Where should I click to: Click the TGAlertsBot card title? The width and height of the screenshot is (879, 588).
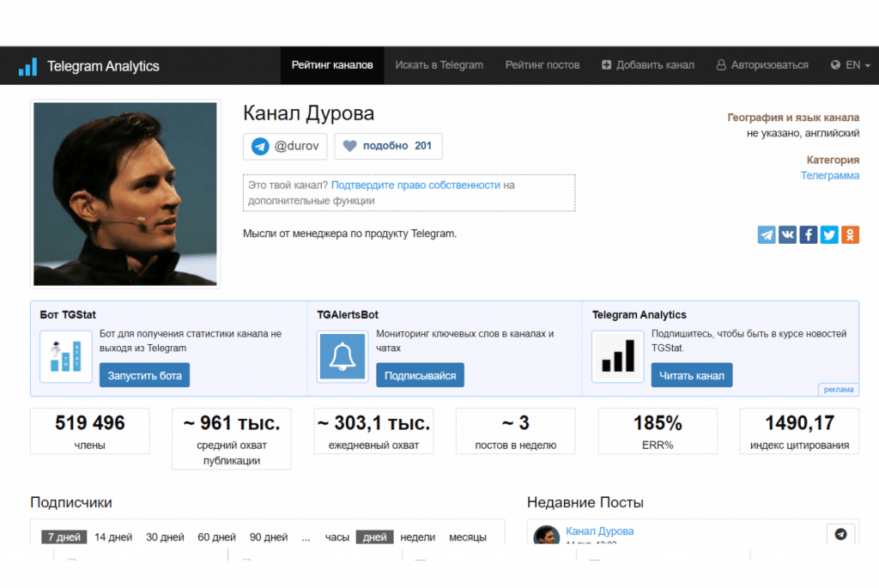click(348, 314)
